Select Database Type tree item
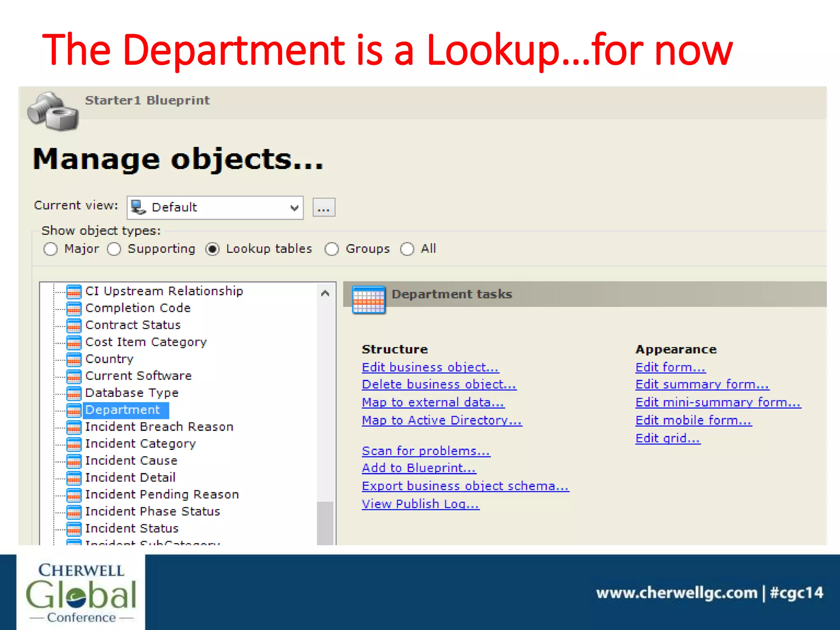840x630 pixels. (x=132, y=393)
